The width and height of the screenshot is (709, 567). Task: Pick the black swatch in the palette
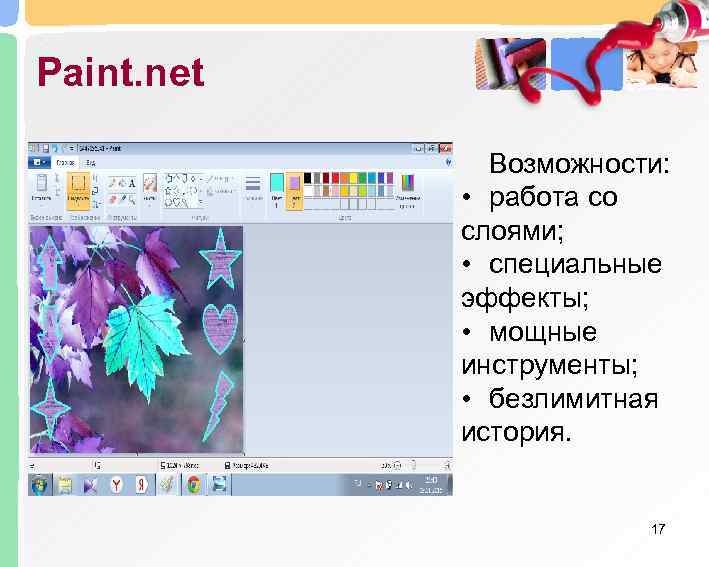308,178
